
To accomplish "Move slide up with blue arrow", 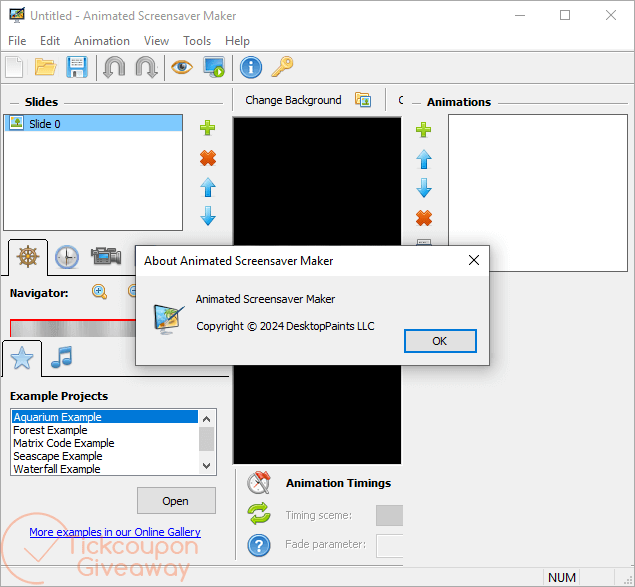I will [x=208, y=187].
